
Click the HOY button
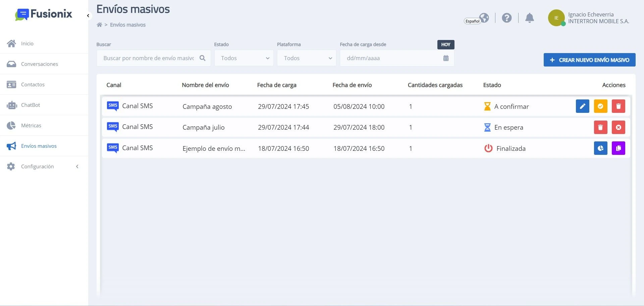[446, 44]
